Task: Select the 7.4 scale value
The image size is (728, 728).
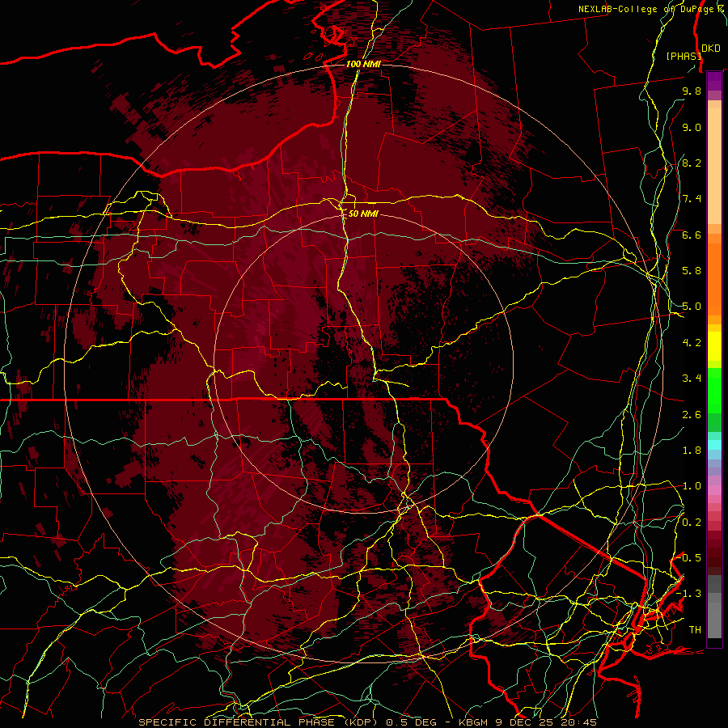Action: (x=692, y=199)
